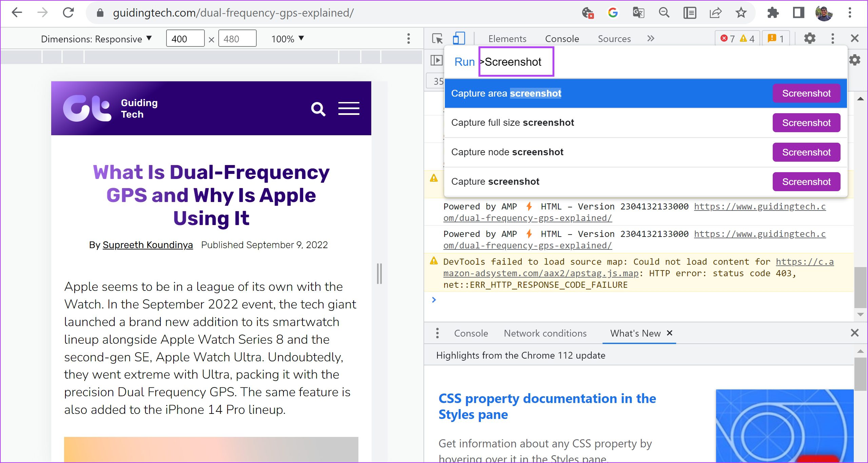Click the media query breakpoint bar
Viewport: 868px width, 463px height.
tap(211, 57)
